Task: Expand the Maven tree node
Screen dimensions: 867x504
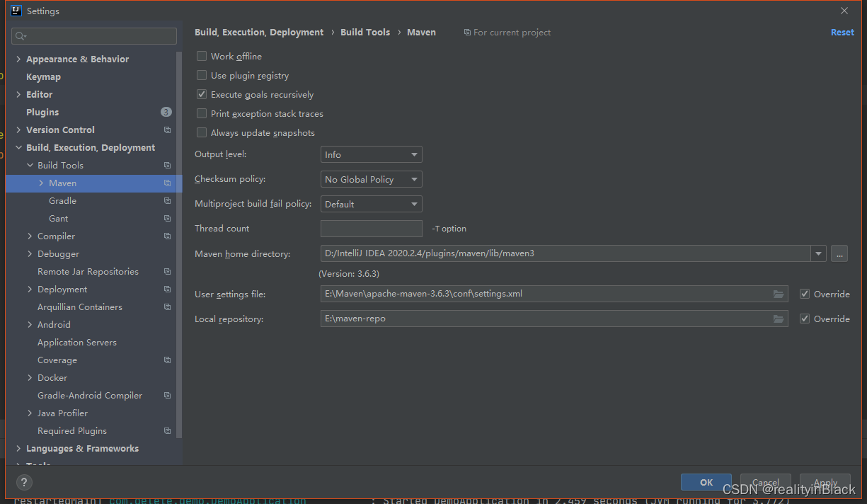Action: [x=41, y=183]
